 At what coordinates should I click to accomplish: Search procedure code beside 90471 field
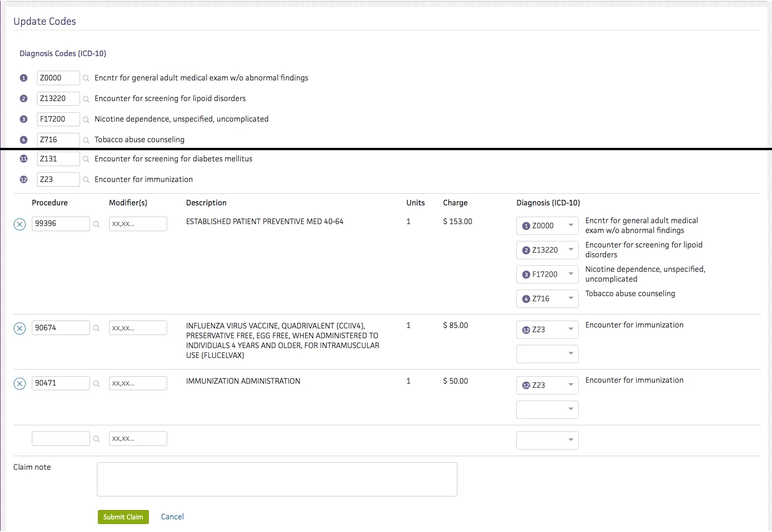point(96,384)
